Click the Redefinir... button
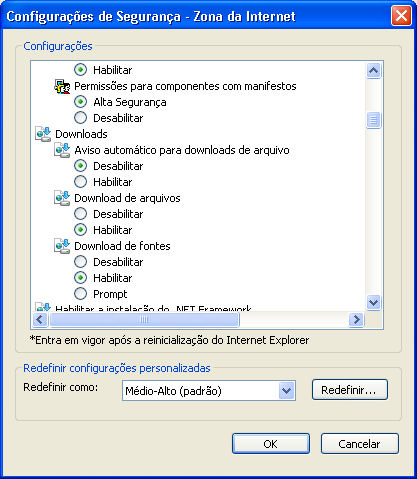Viewport: 417px width, 479px height. pos(350,390)
